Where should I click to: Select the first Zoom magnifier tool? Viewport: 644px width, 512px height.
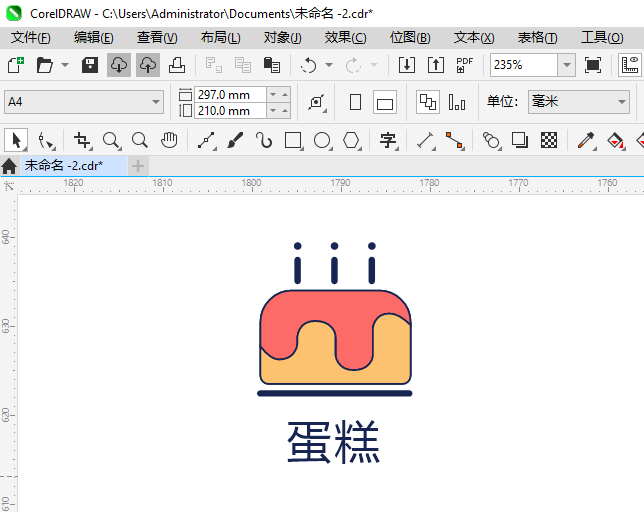[112, 140]
